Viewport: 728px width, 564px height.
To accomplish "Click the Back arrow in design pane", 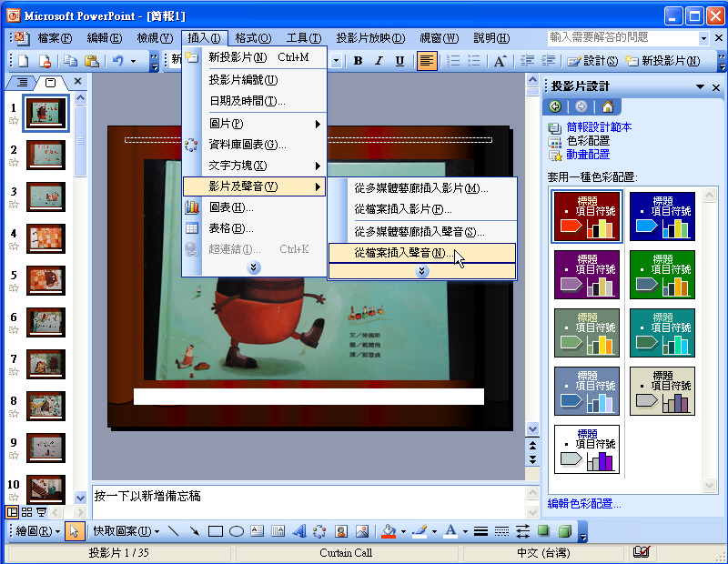I will tap(555, 106).
